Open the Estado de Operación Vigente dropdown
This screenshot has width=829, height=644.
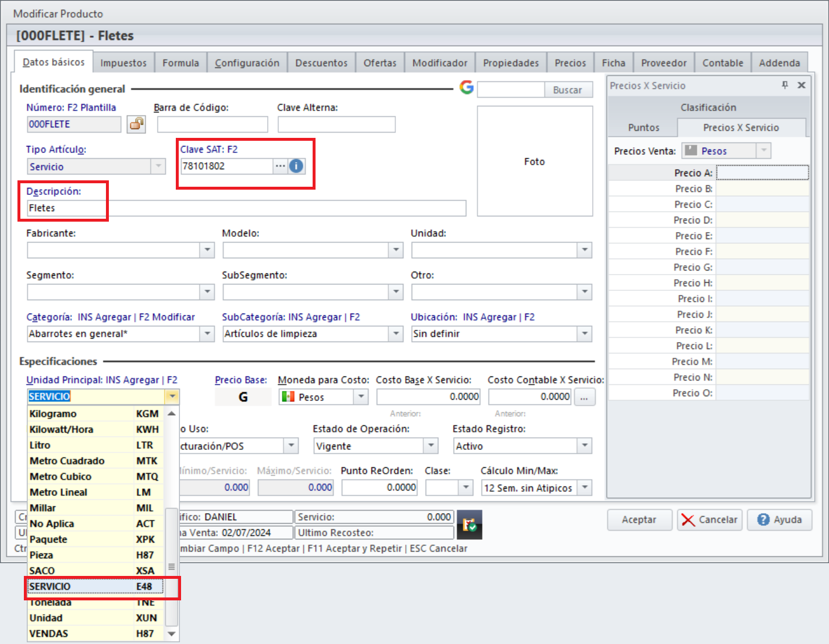431,446
